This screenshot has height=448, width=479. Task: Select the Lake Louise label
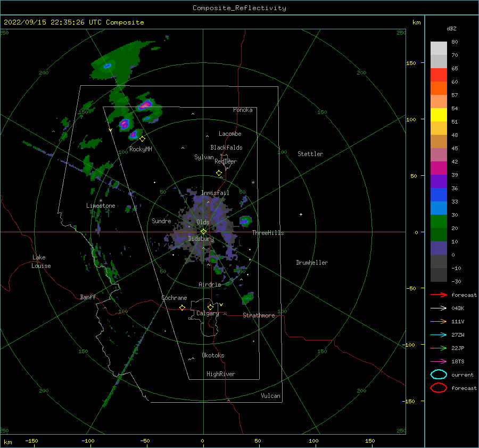point(41,262)
